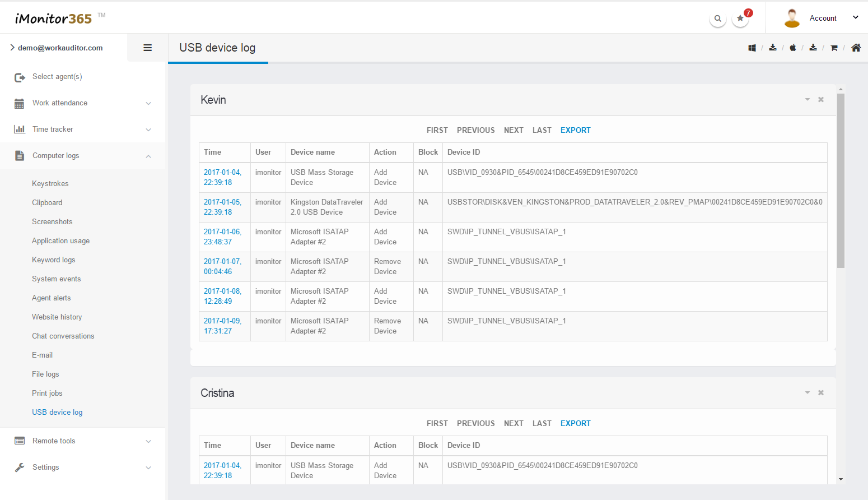Collapse the Kevin panel using caret arrow
The height and width of the screenshot is (500, 868).
coord(808,100)
